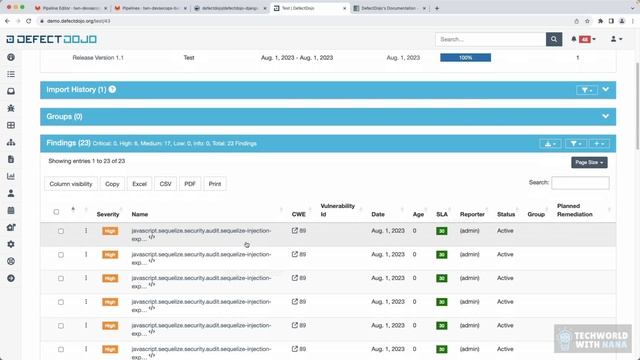Click the page vertical scrollbar

[637, 106]
